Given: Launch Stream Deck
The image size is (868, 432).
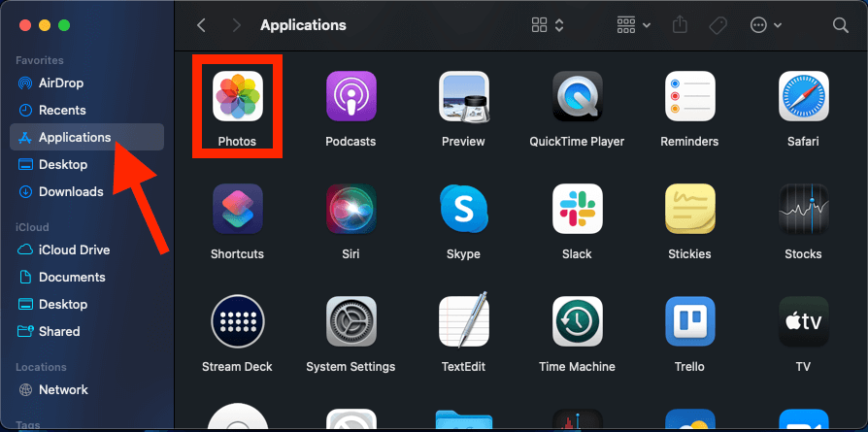Looking at the screenshot, I should click(x=238, y=321).
